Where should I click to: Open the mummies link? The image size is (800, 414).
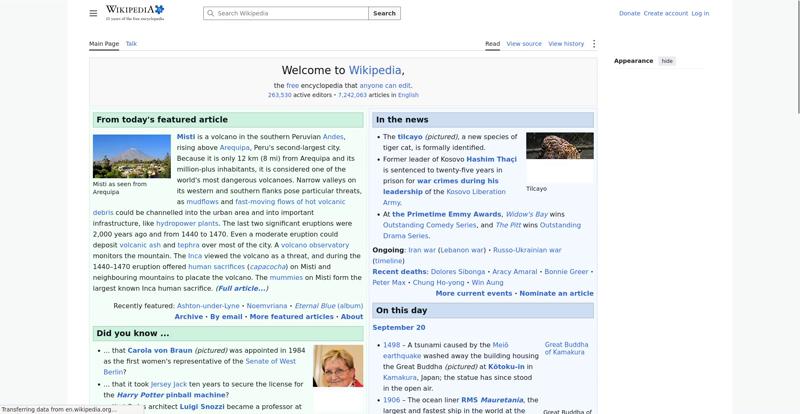click(286, 278)
